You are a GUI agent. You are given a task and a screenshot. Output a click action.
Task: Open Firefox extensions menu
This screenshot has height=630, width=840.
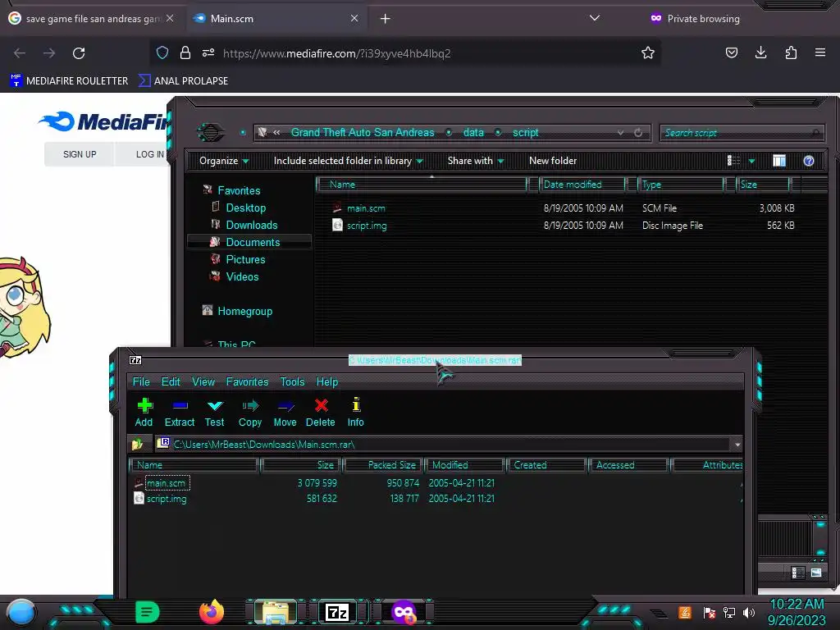[791, 52]
